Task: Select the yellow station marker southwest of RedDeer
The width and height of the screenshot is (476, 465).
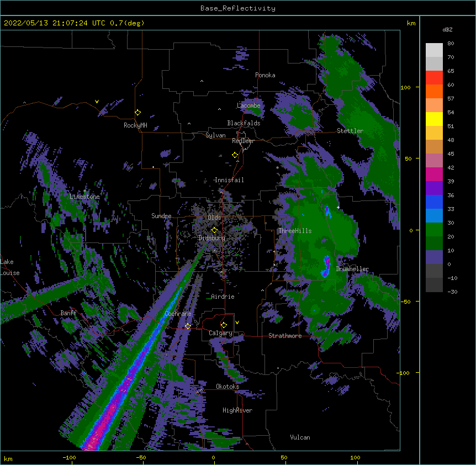Action: pyautogui.click(x=235, y=155)
